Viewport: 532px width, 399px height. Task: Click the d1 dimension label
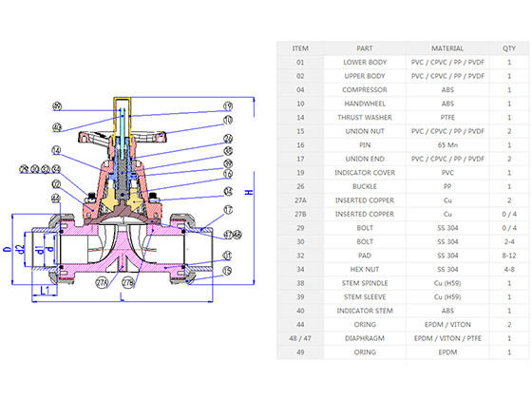pyautogui.click(x=40, y=250)
